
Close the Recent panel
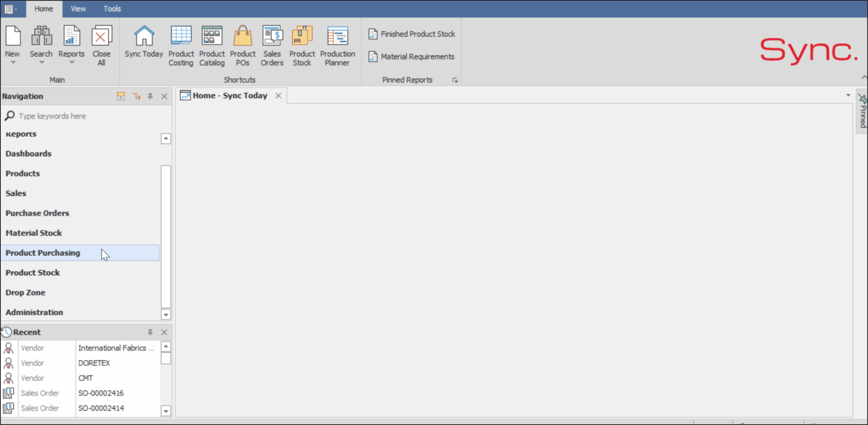pyautogui.click(x=164, y=332)
